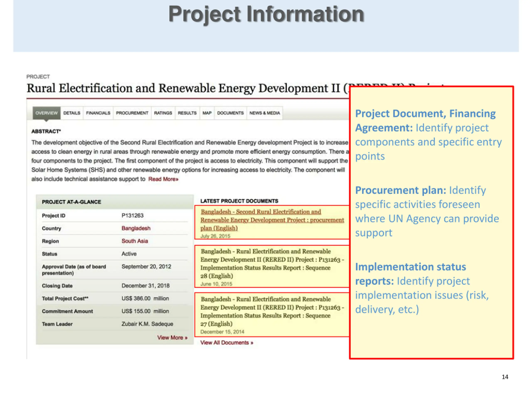Open Implementation Status Report Sequence 27 document
This screenshot has width=532, height=399.
pyautogui.click(x=272, y=312)
